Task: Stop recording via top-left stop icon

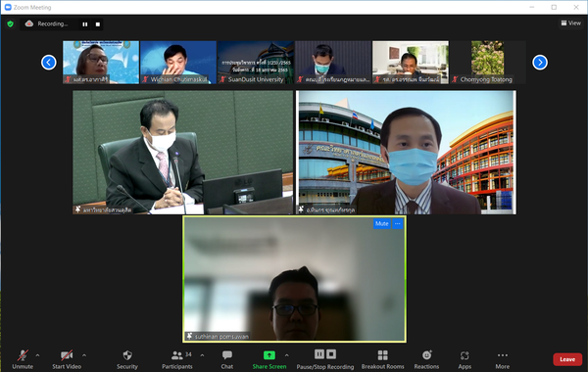Action: click(97, 24)
